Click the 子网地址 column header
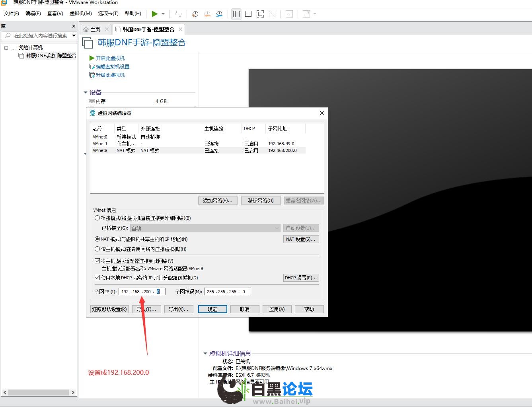 click(x=286, y=129)
